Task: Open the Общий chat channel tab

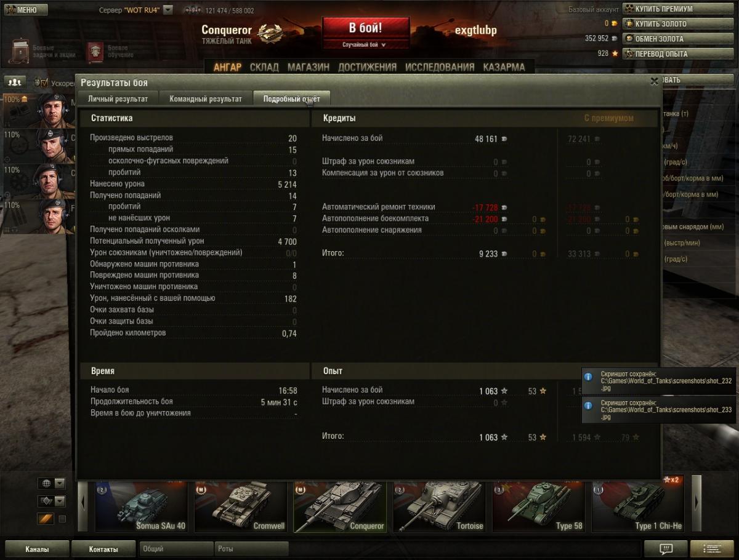Action: [176, 549]
